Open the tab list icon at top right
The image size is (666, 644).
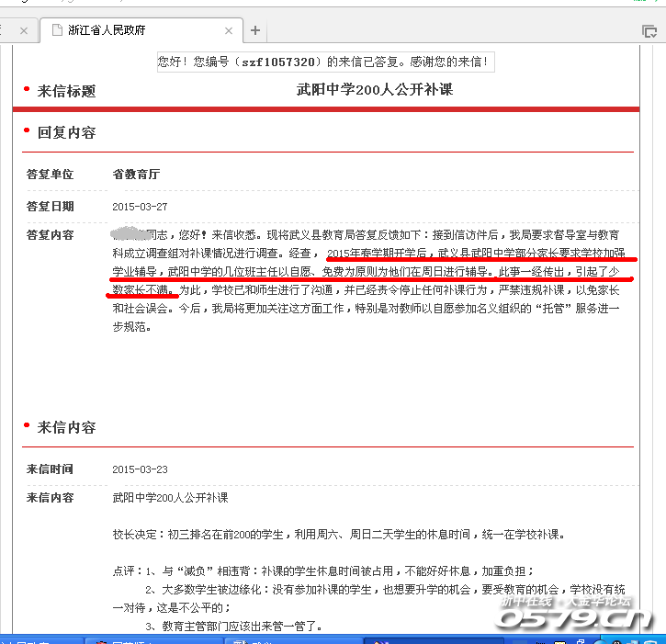[649, 31]
